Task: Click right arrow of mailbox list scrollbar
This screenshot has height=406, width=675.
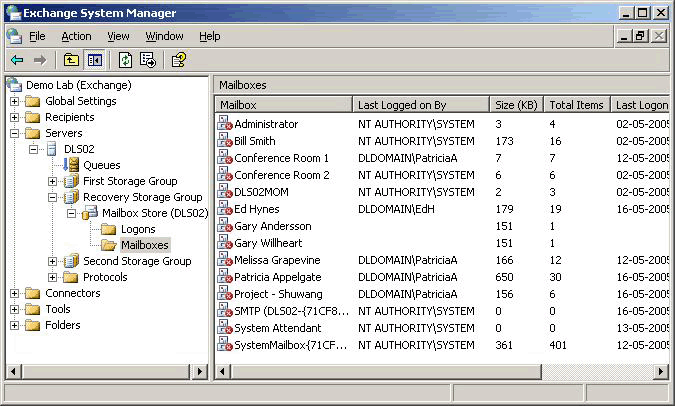Action: [661, 371]
